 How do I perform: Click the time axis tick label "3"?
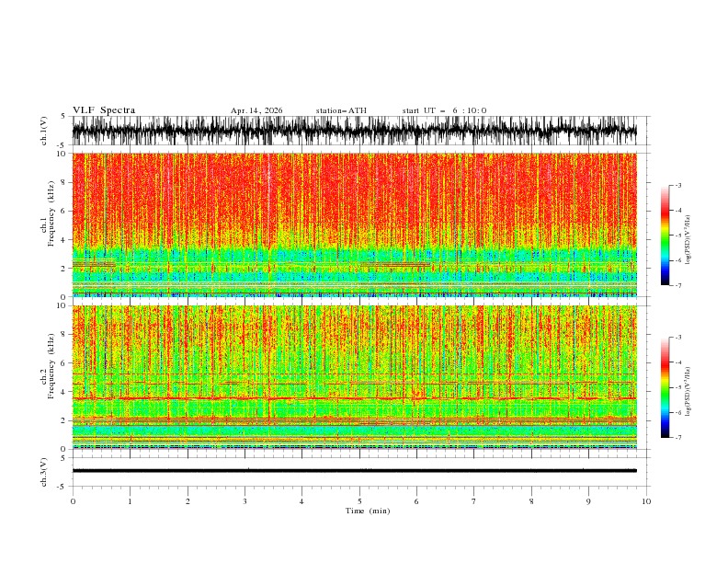click(245, 501)
